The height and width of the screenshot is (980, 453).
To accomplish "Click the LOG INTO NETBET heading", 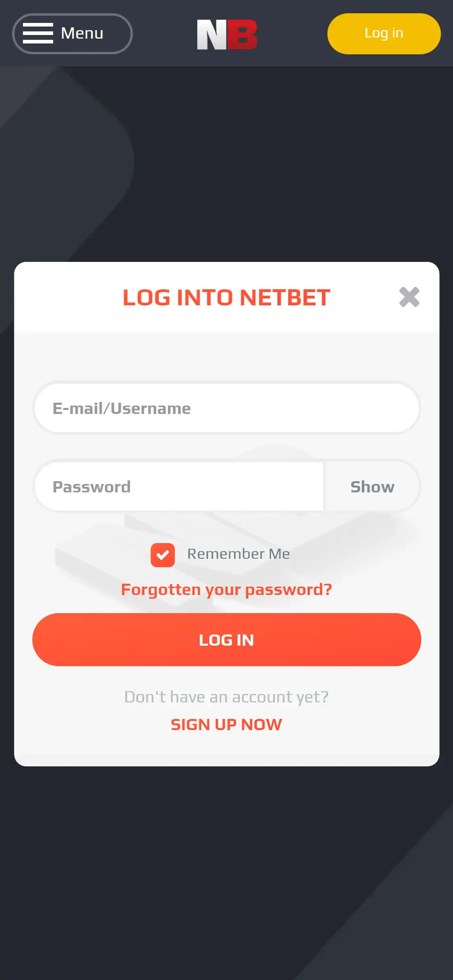I will pyautogui.click(x=227, y=297).
